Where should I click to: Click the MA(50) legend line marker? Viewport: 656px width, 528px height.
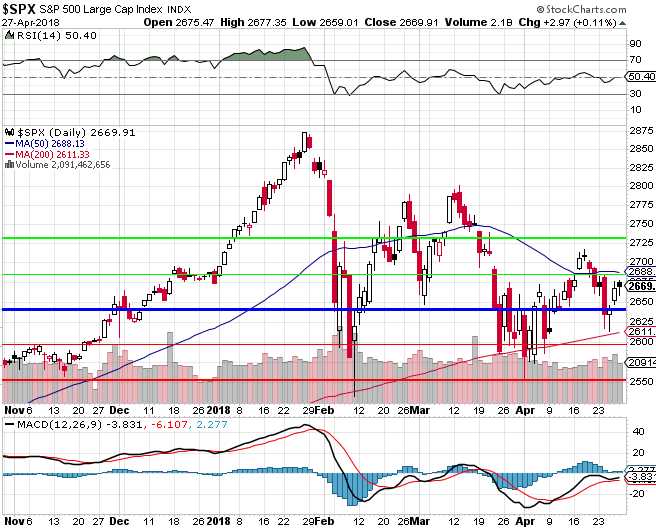click(x=8, y=142)
